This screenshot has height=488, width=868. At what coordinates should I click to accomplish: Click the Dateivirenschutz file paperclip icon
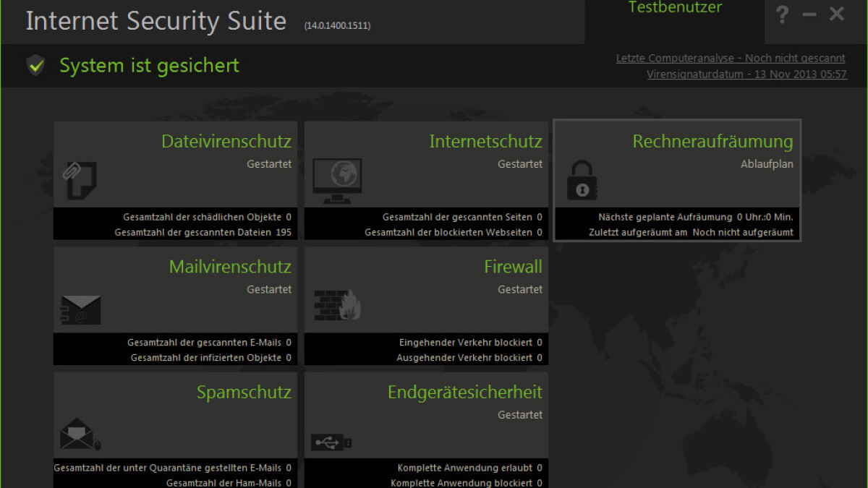point(80,180)
